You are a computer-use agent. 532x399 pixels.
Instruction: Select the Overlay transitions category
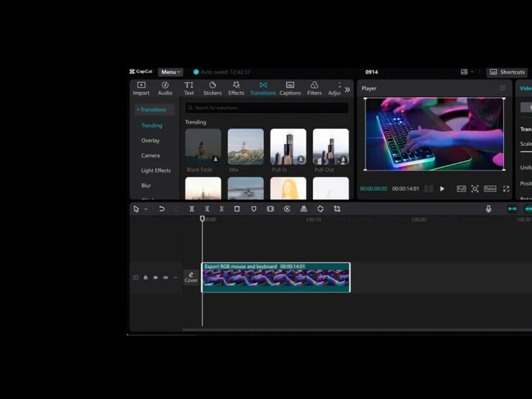pos(150,140)
